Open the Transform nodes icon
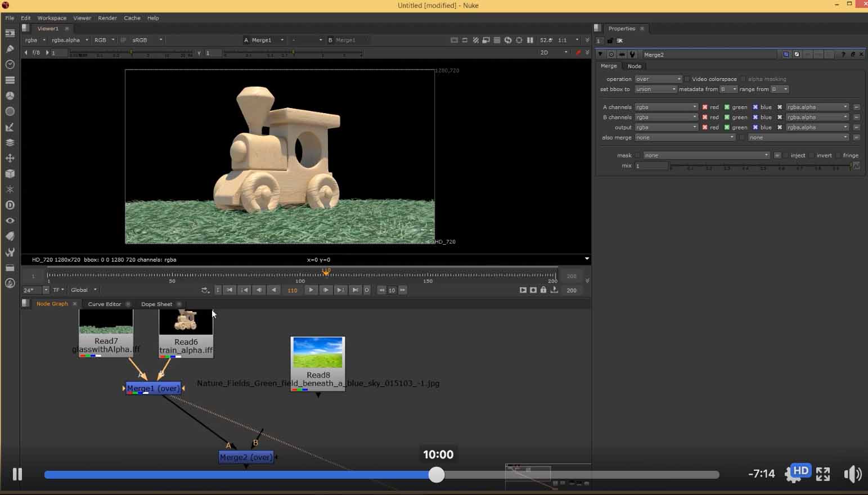The width and height of the screenshot is (868, 495). click(x=10, y=158)
